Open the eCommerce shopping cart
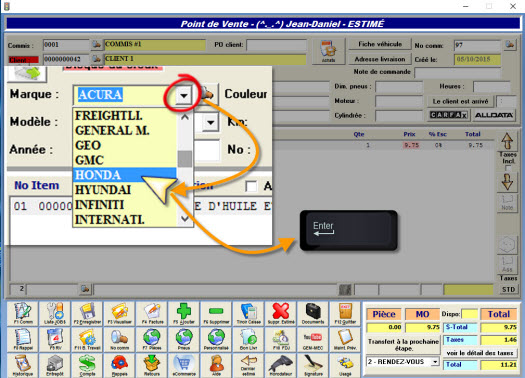Screen dimensions: 525x378 click(184, 365)
